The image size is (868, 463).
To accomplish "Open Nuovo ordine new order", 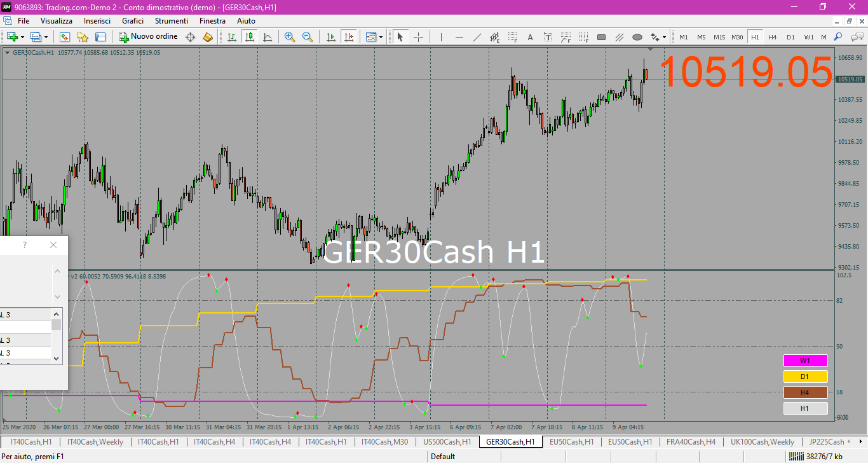I will pos(149,37).
